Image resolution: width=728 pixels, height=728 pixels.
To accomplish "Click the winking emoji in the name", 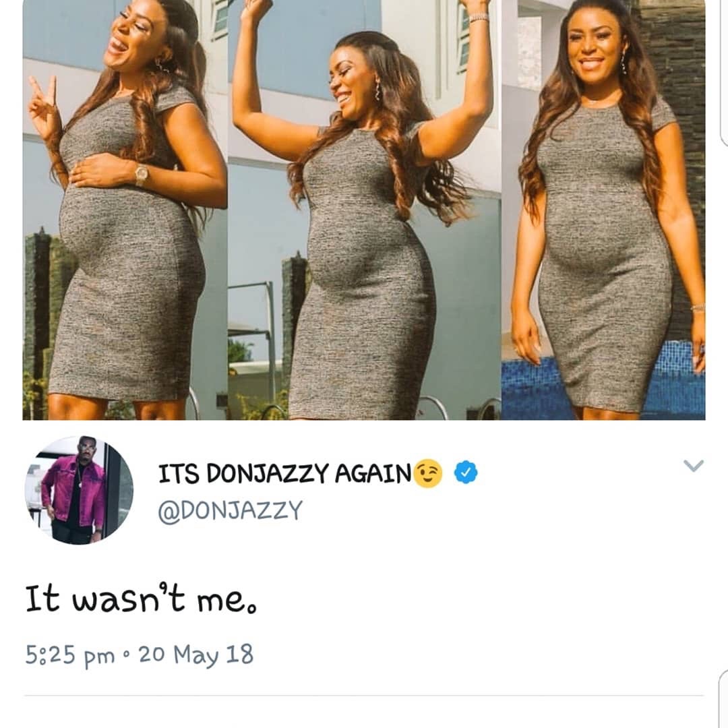I will 427,474.
